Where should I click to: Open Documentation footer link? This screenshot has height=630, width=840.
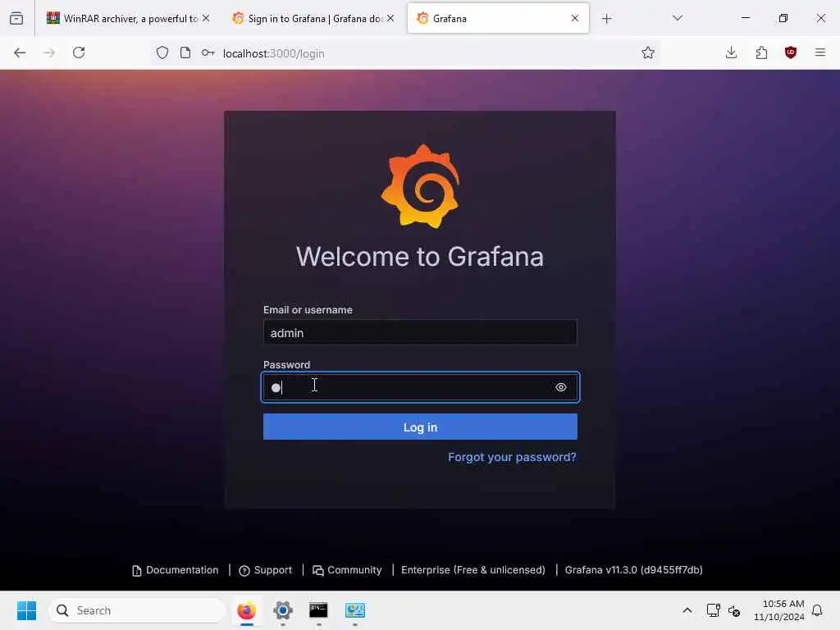pyautogui.click(x=176, y=570)
